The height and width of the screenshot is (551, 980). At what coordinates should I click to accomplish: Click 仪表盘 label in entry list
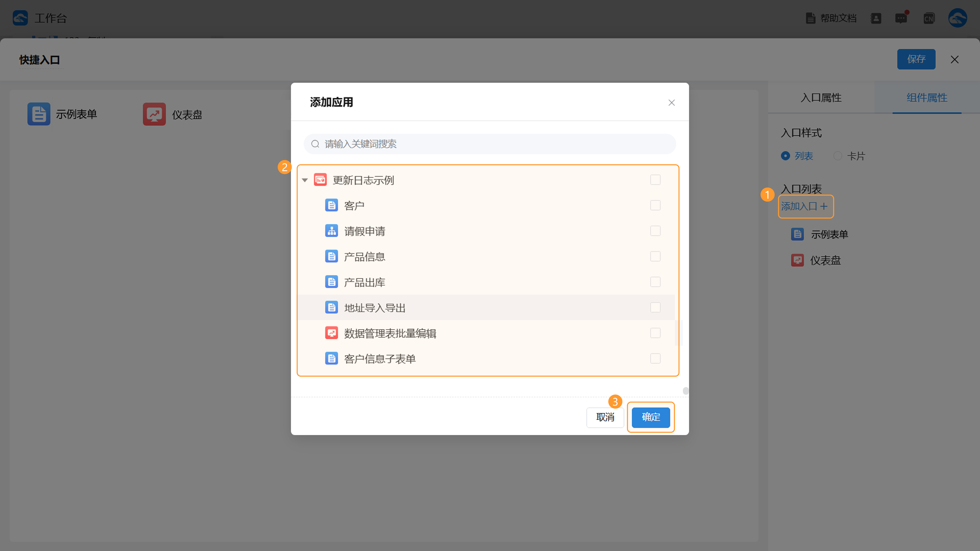pyautogui.click(x=825, y=260)
